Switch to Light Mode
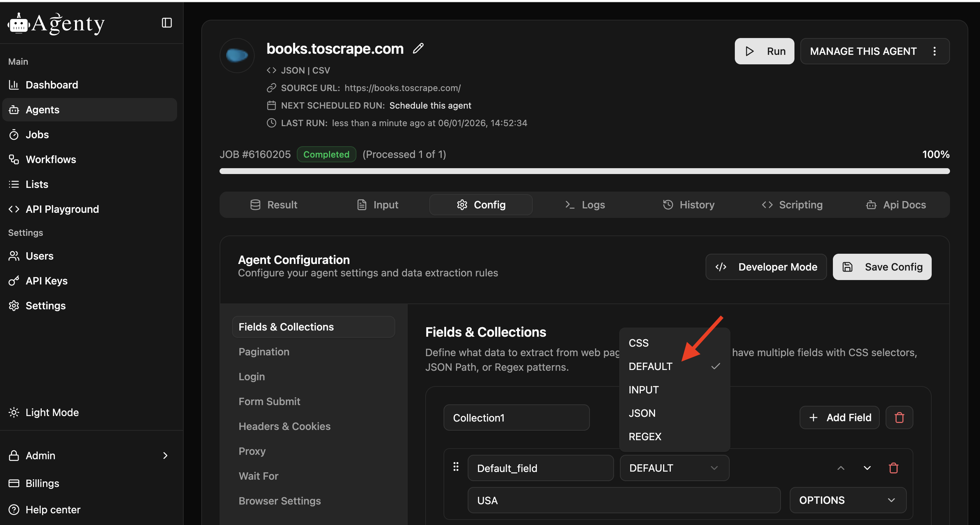The height and width of the screenshot is (525, 980). 52,412
